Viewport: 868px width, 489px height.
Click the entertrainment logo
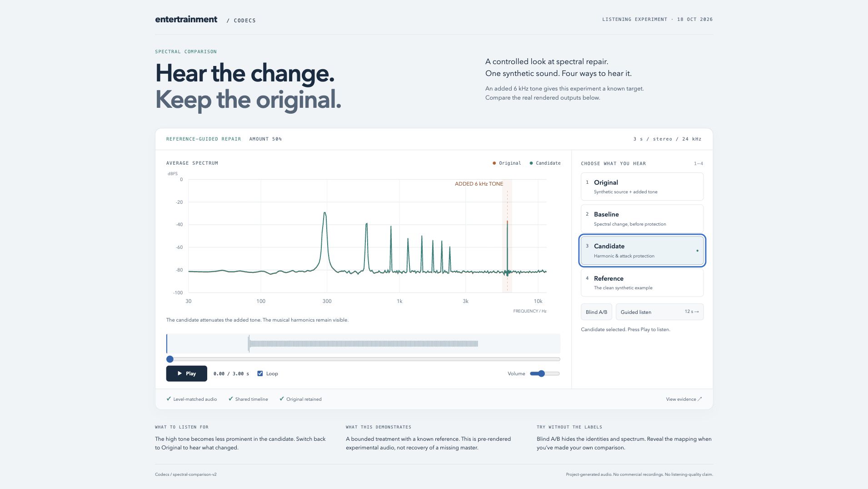pos(186,19)
